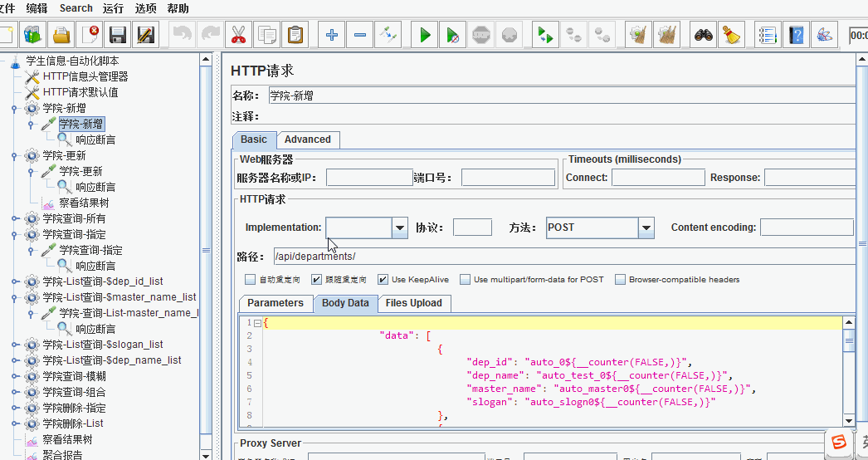Click the Clear gear-broom icon
868x460 pixels.
click(x=638, y=35)
